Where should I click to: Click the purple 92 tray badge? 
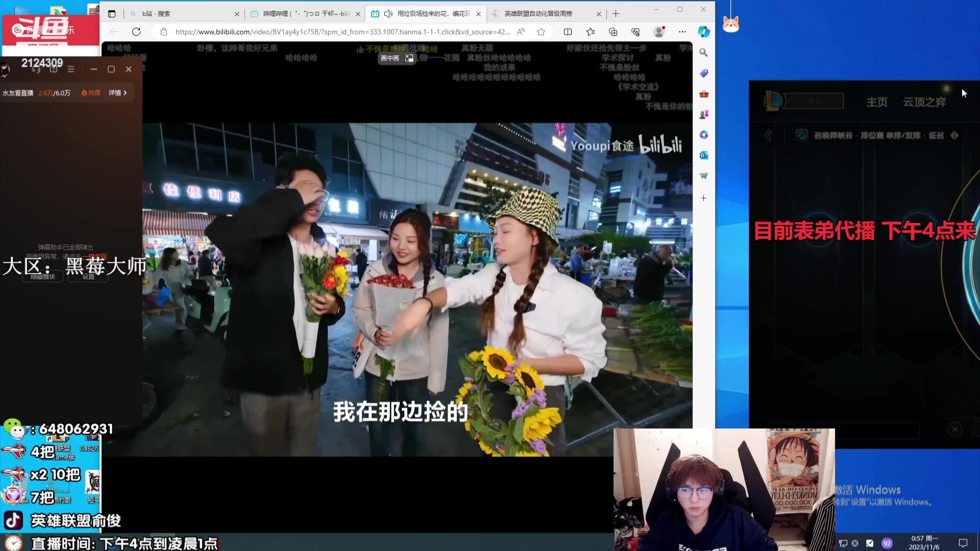pyautogui.click(x=887, y=543)
